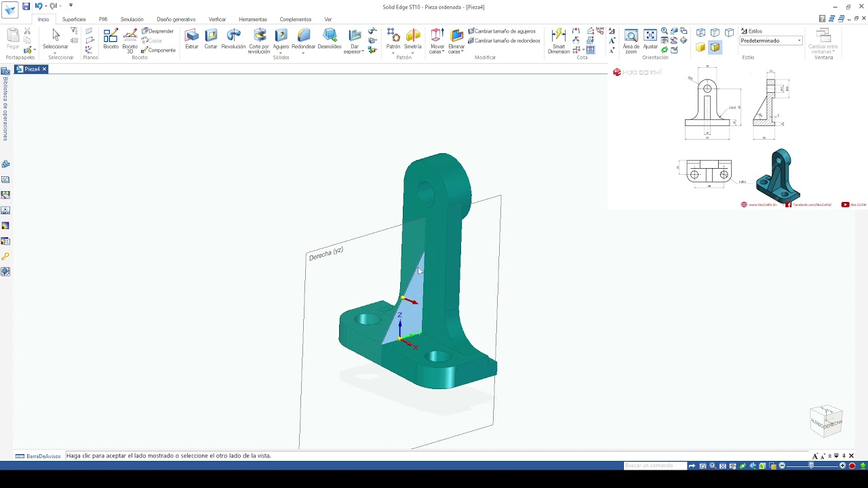The height and width of the screenshot is (488, 868).
Task: Switch to the Herramientas tab
Action: [x=253, y=20]
